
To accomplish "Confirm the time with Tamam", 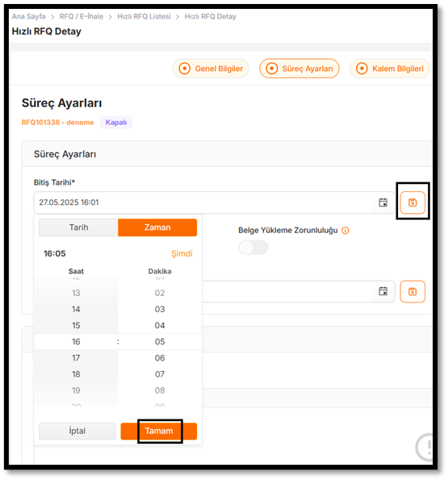I will tap(159, 431).
